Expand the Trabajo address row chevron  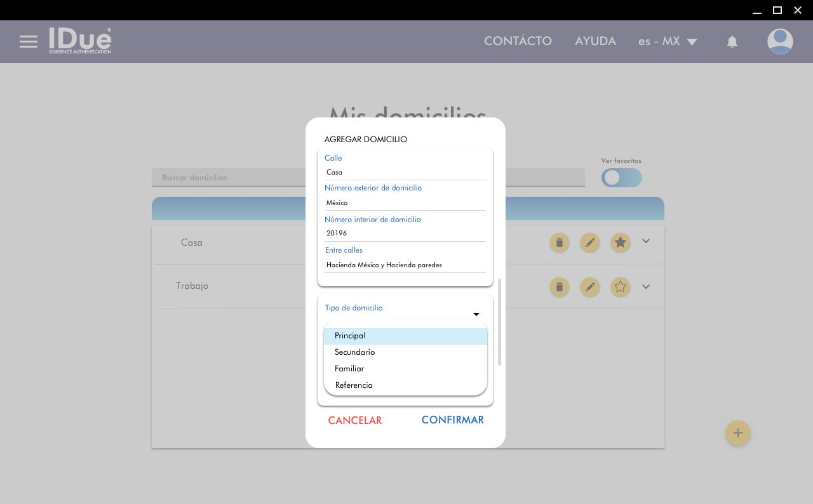coord(646,287)
